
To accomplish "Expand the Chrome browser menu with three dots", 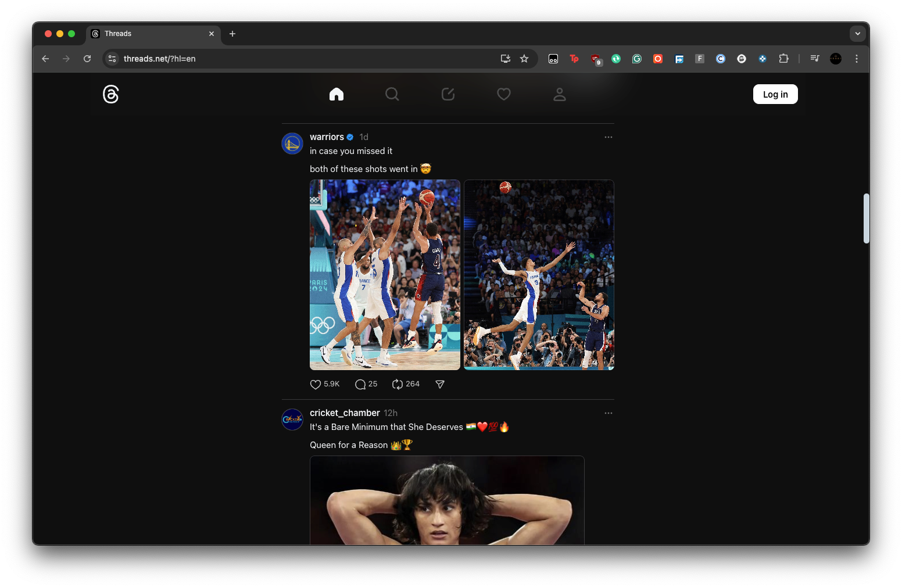I will [856, 59].
